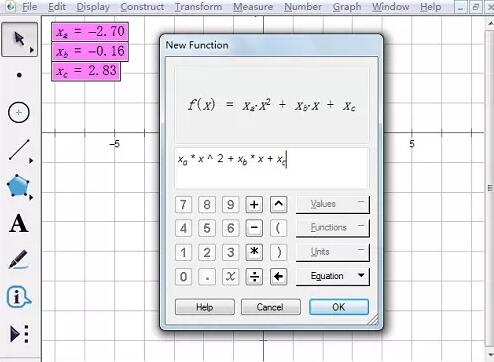Open the Graph menu
494x362 pixels.
tap(347, 7)
